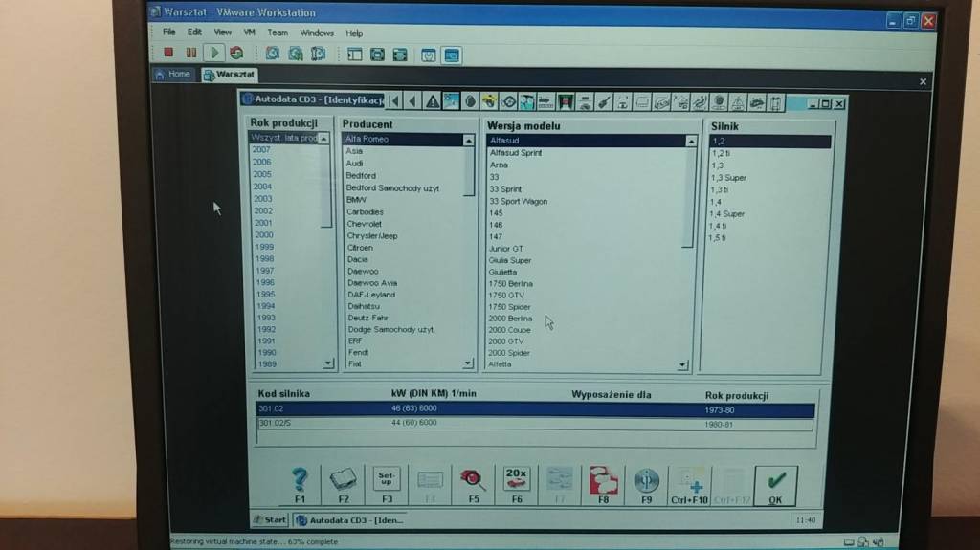Click the warning triangle toolbar icon
This screenshot has height=550, width=980.
(x=432, y=101)
